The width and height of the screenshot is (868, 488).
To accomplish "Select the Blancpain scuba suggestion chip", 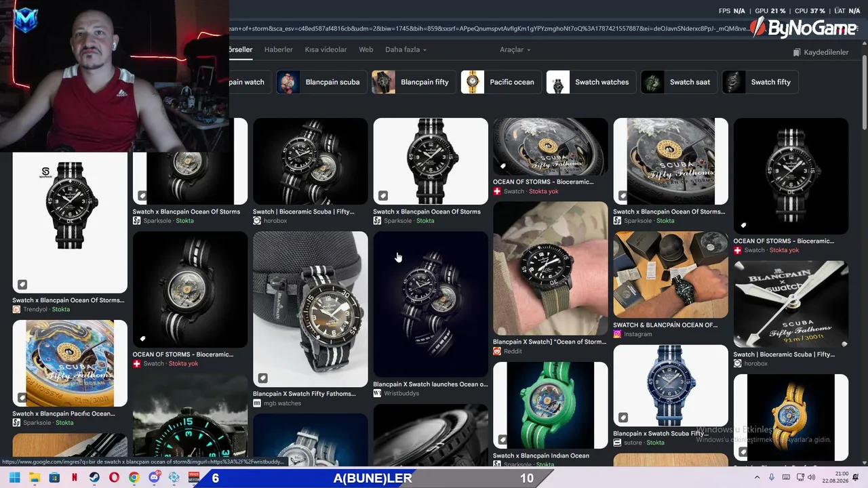I will click(321, 82).
